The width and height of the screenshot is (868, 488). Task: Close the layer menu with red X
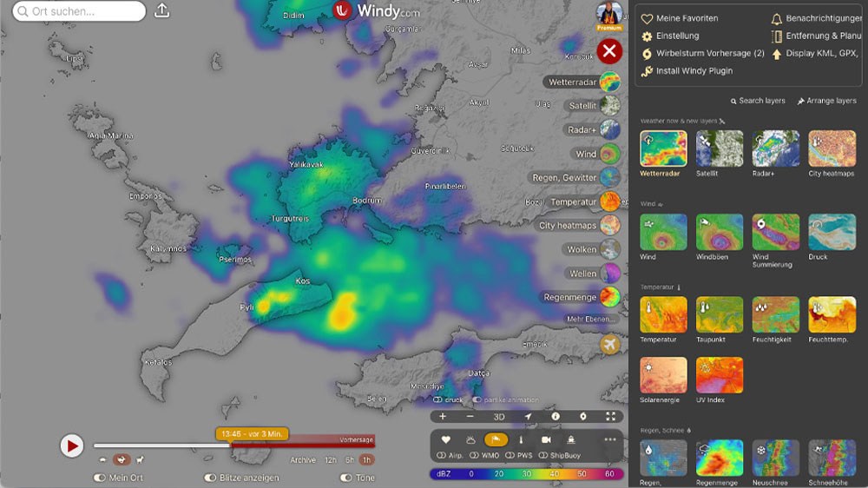point(609,51)
